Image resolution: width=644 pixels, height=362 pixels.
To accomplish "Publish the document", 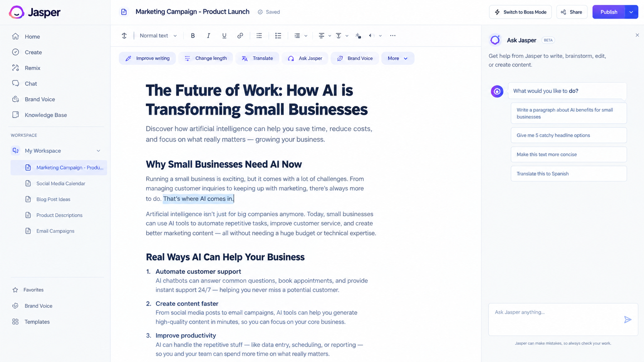I will click(609, 12).
